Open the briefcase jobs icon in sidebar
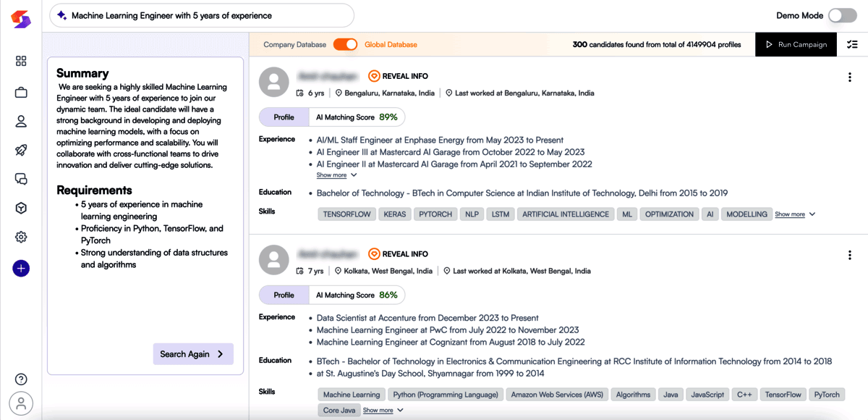Image resolution: width=868 pixels, height=420 pixels. (x=21, y=92)
